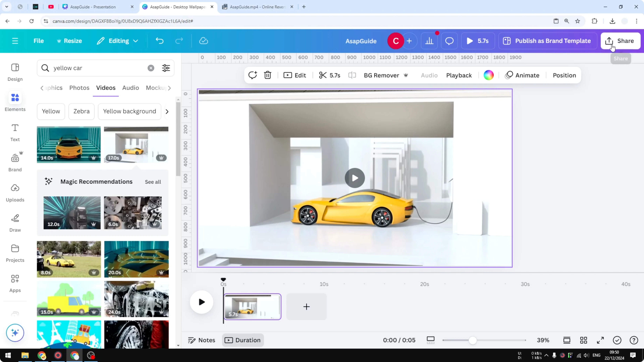The height and width of the screenshot is (362, 644).
Task: Expand more search suggestion chips
Action: tap(167, 111)
